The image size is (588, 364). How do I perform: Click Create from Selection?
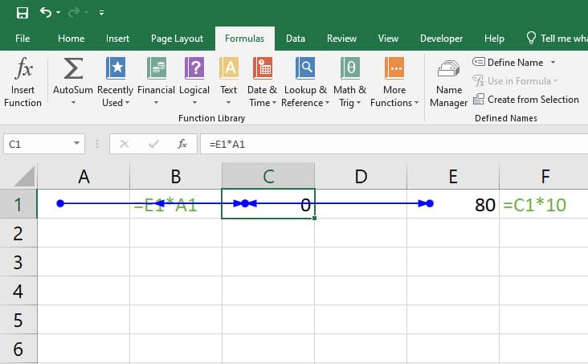[526, 100]
